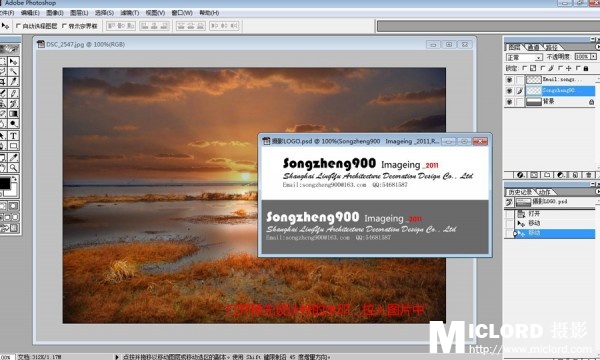600x360 pixels.
Task: Open the 窗口(W) menu
Action: [x=182, y=13]
